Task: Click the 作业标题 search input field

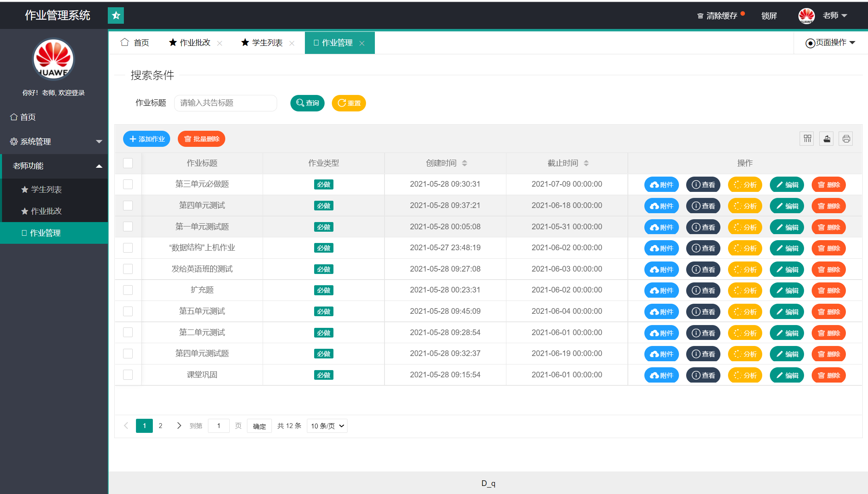Action: pos(225,103)
